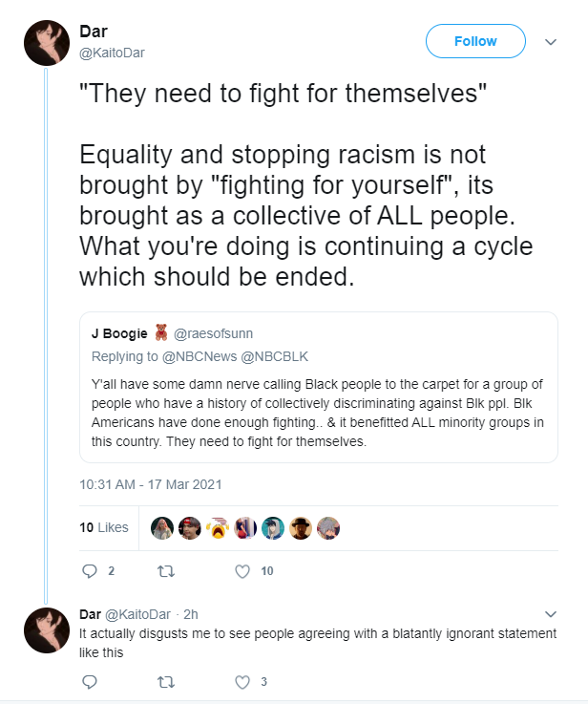Image resolution: width=588 pixels, height=704 pixels.
Task: Open the quoted tweet by J Boogie
Action: coord(319,387)
